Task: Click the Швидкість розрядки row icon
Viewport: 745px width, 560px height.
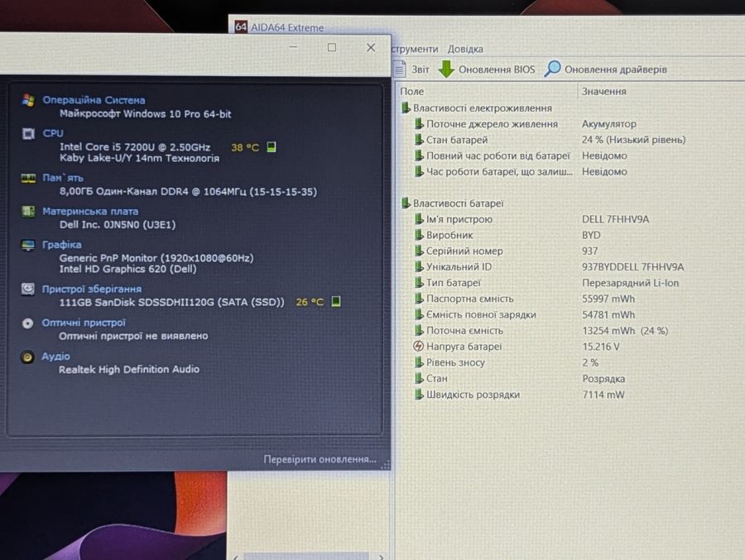Action: click(419, 395)
